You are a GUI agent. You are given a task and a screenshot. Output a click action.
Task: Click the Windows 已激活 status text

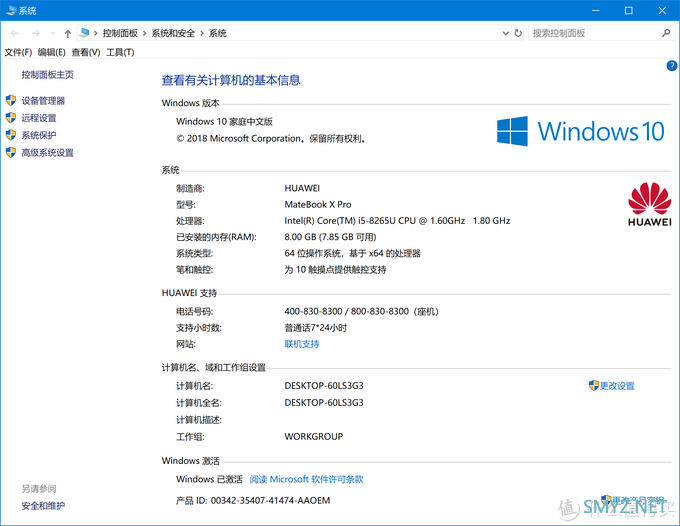pos(209,479)
